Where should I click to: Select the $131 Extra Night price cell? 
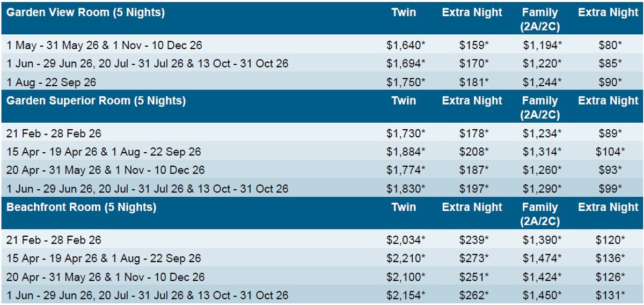[610, 295]
